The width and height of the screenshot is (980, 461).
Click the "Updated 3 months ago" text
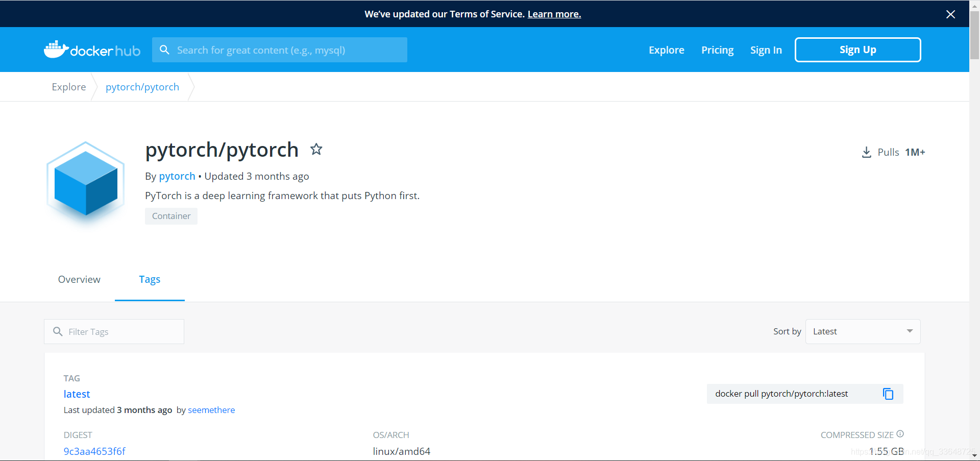[257, 176]
